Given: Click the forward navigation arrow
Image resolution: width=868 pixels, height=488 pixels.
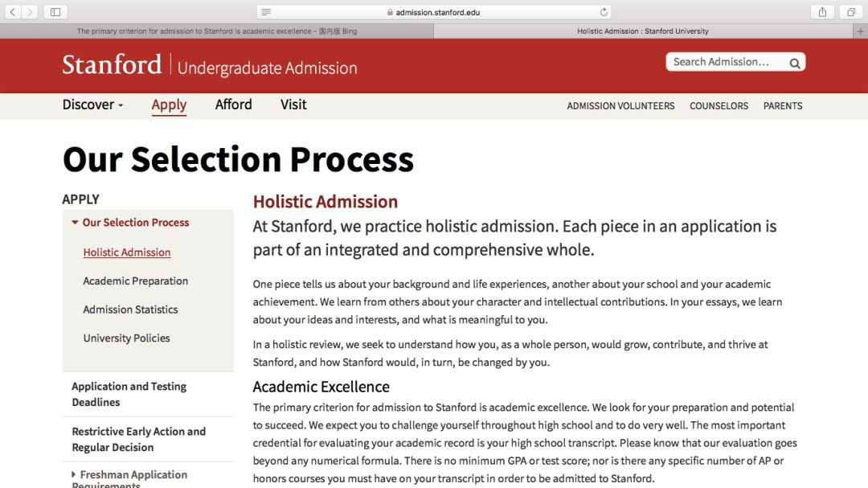Looking at the screenshot, I should click(30, 11).
